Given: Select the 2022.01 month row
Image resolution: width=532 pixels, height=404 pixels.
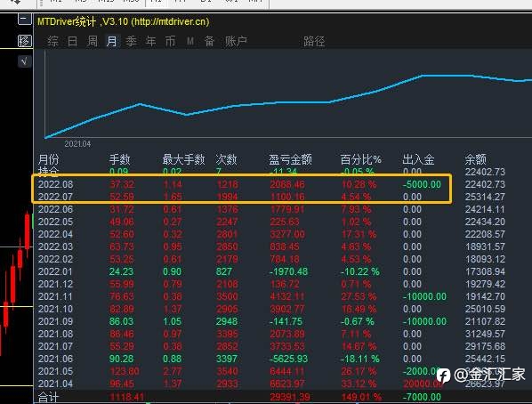Looking at the screenshot, I should pos(271,271).
